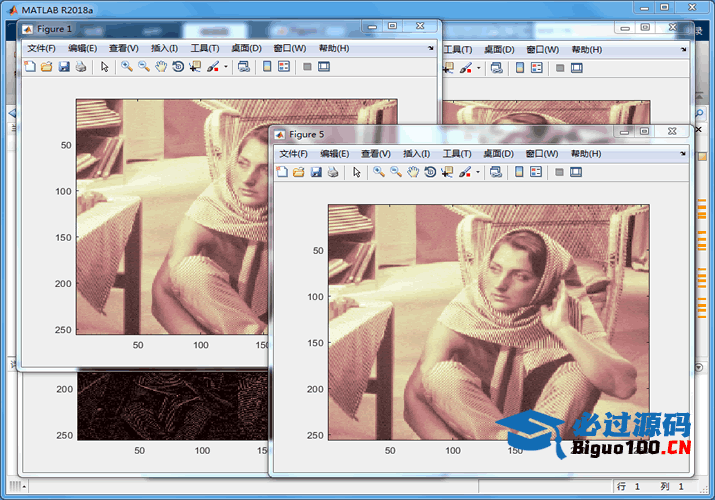Screen dimensions: 715x500
Task: Open 桌面(D) menu in Figure 1
Action: point(246,48)
